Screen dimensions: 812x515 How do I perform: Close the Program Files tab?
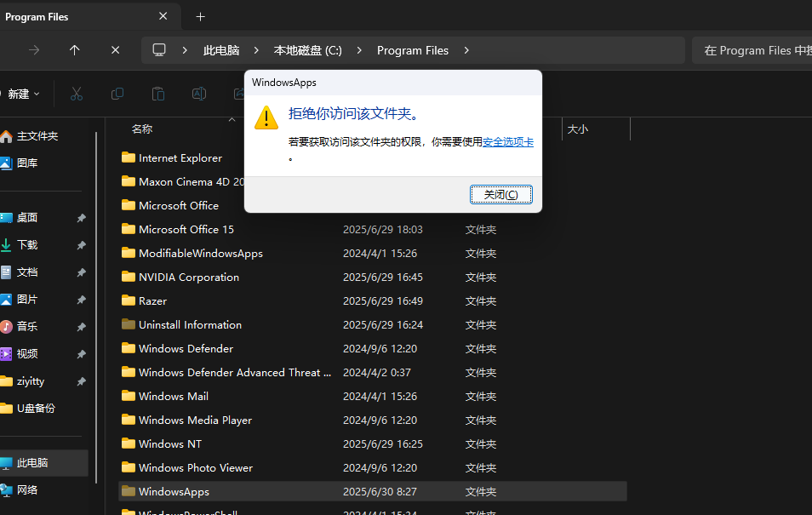pos(163,16)
